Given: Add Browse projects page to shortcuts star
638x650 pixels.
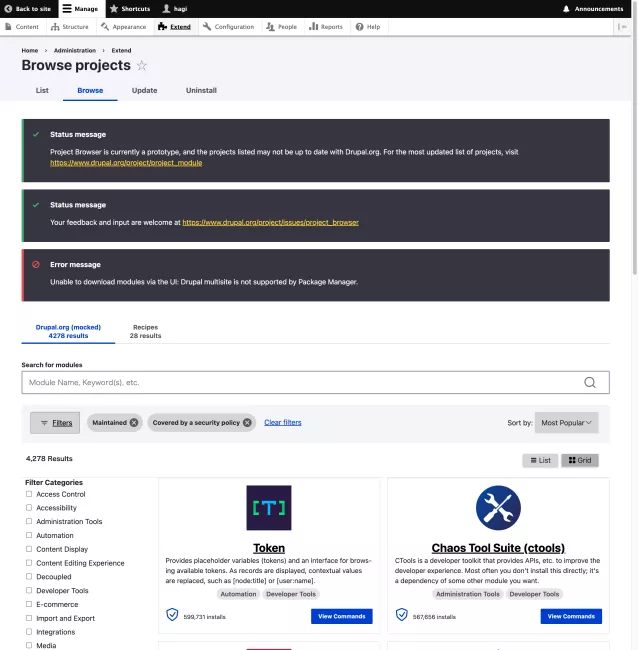Looking at the screenshot, I should coord(142,65).
